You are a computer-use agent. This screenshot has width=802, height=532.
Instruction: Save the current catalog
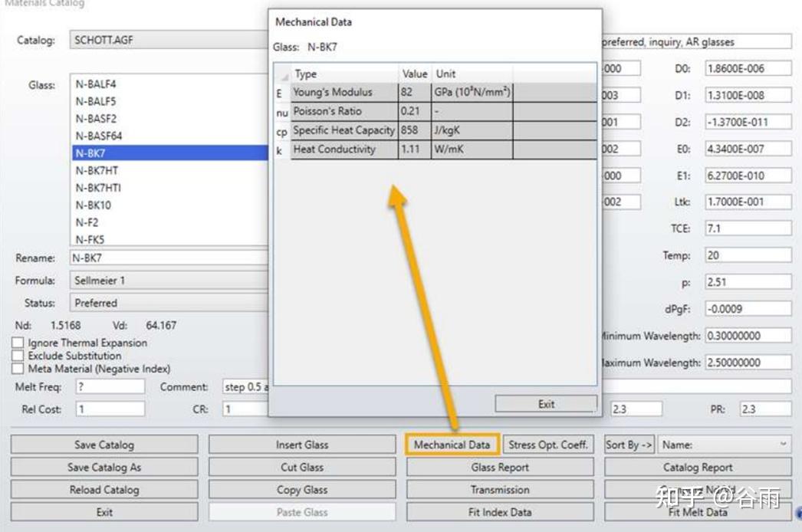[x=104, y=444]
